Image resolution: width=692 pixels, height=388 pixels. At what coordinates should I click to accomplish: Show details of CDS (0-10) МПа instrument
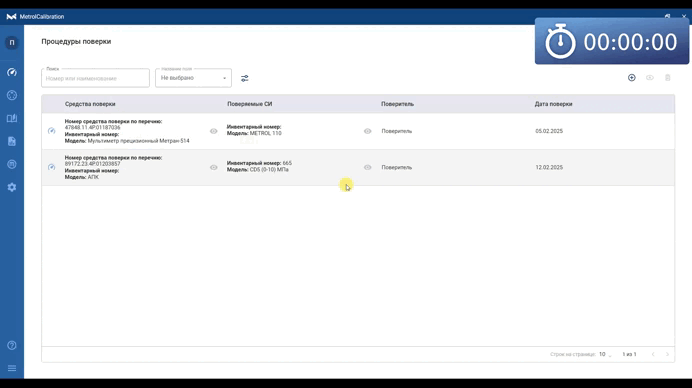coord(368,167)
